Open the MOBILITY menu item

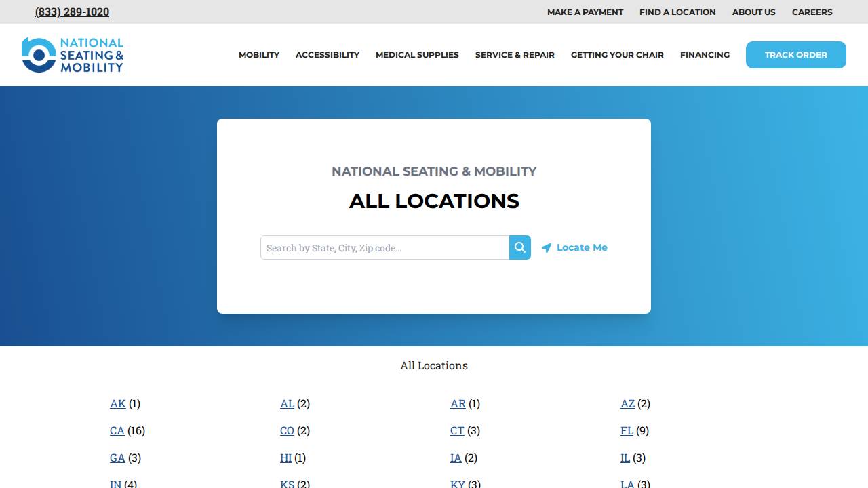[x=258, y=55]
